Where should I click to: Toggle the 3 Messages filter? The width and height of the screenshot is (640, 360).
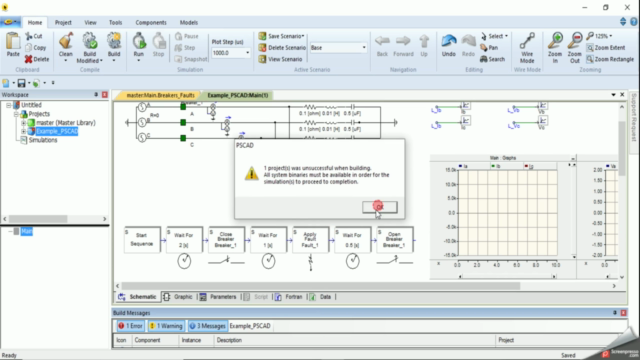coord(207,326)
